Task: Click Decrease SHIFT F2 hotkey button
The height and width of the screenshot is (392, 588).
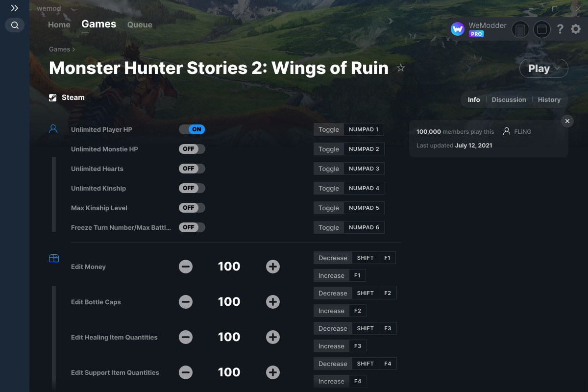Action: click(x=355, y=293)
